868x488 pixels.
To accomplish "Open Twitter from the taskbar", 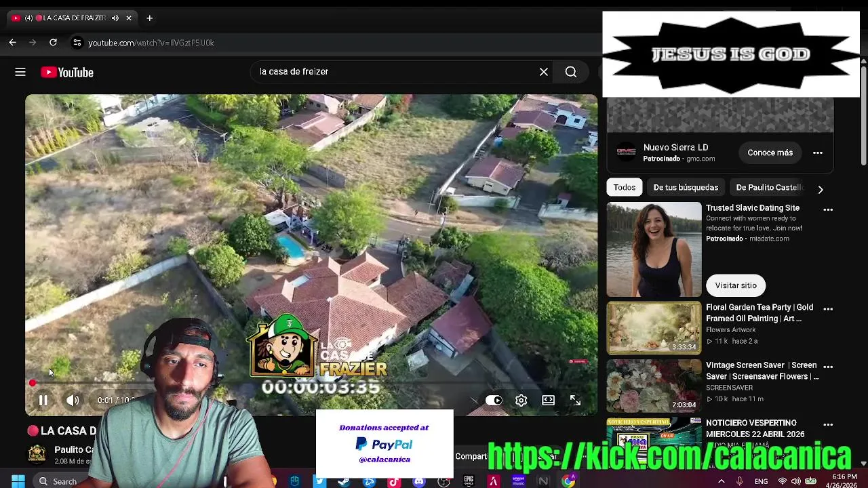I will 319,481.
